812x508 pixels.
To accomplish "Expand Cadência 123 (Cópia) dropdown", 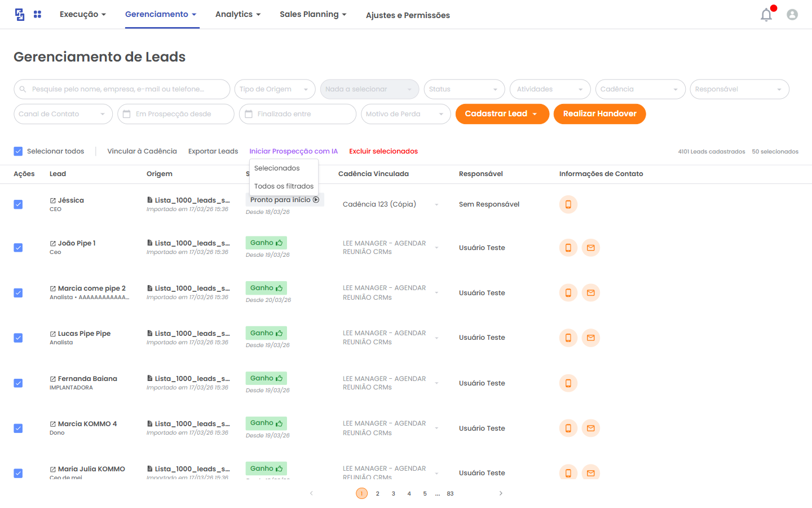I will click(x=436, y=204).
